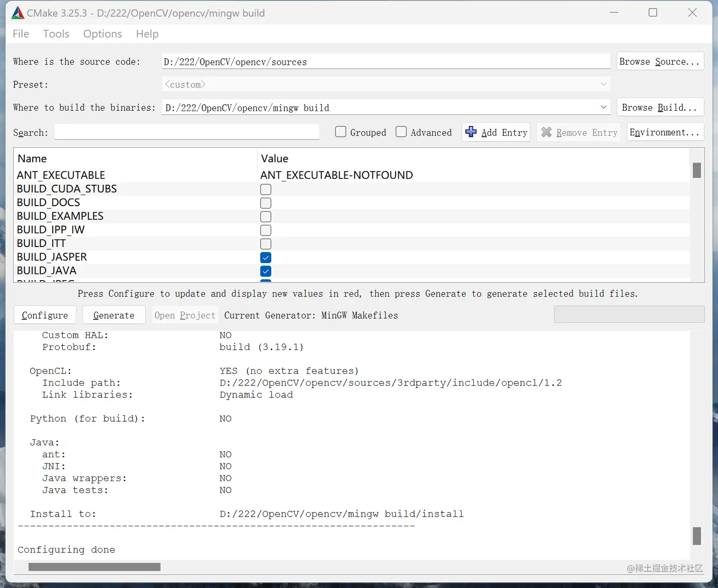Open the Tools menu

click(56, 33)
